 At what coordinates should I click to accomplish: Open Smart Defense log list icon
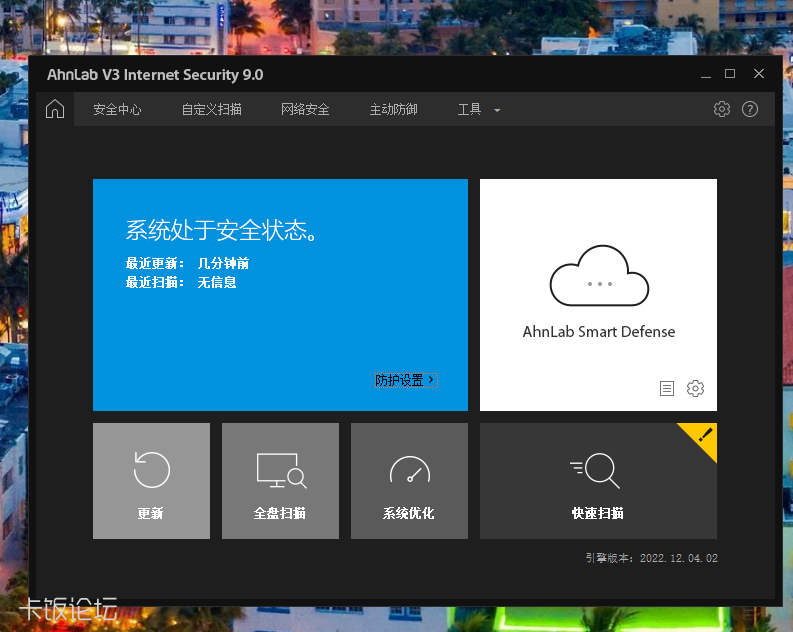pyautogui.click(x=667, y=388)
